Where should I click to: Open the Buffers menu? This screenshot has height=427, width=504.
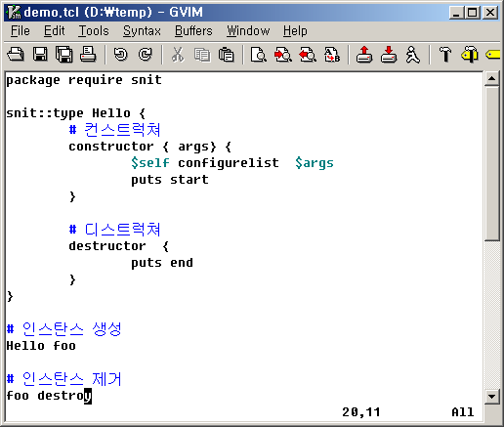click(193, 31)
